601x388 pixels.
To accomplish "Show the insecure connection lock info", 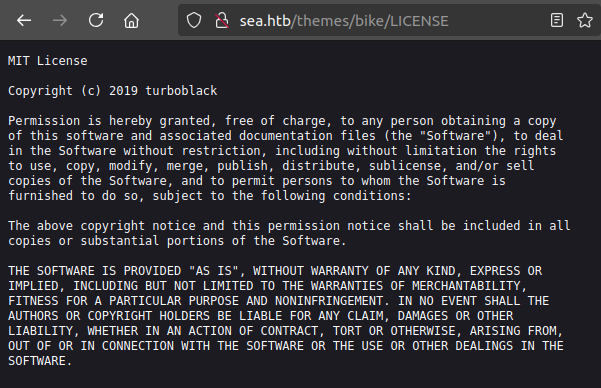I will point(222,20).
